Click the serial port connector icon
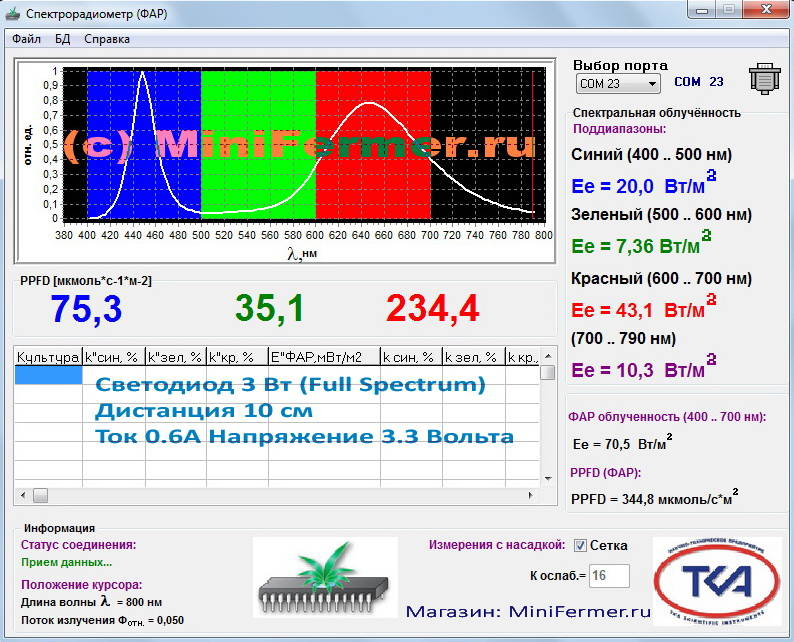 765,79
